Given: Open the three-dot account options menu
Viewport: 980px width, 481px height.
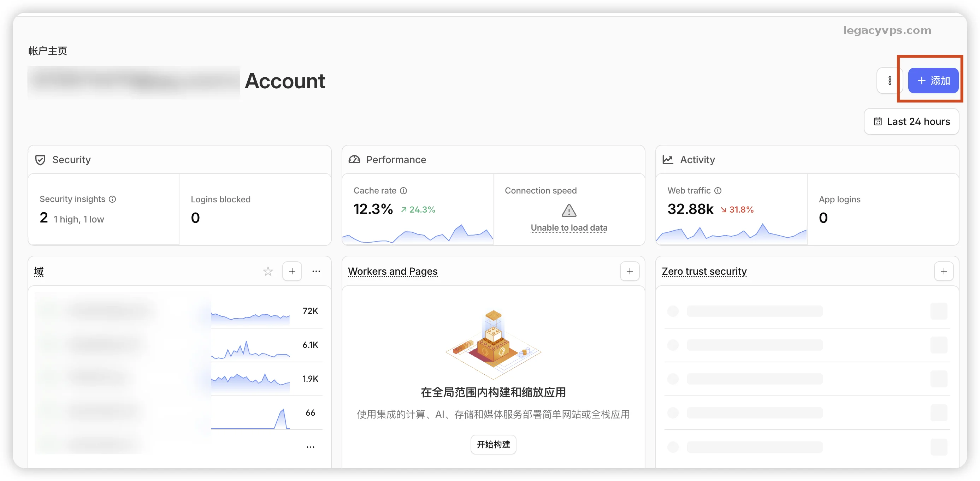Looking at the screenshot, I should coord(890,81).
